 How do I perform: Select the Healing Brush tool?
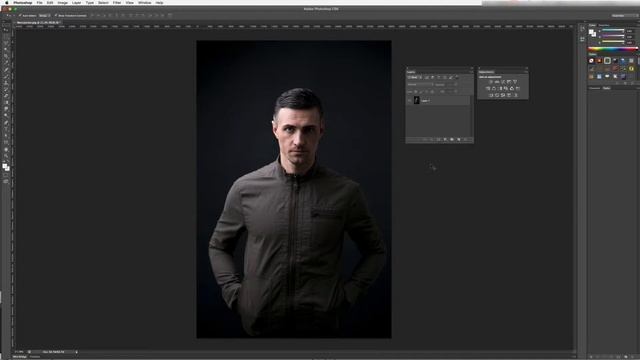(6, 69)
